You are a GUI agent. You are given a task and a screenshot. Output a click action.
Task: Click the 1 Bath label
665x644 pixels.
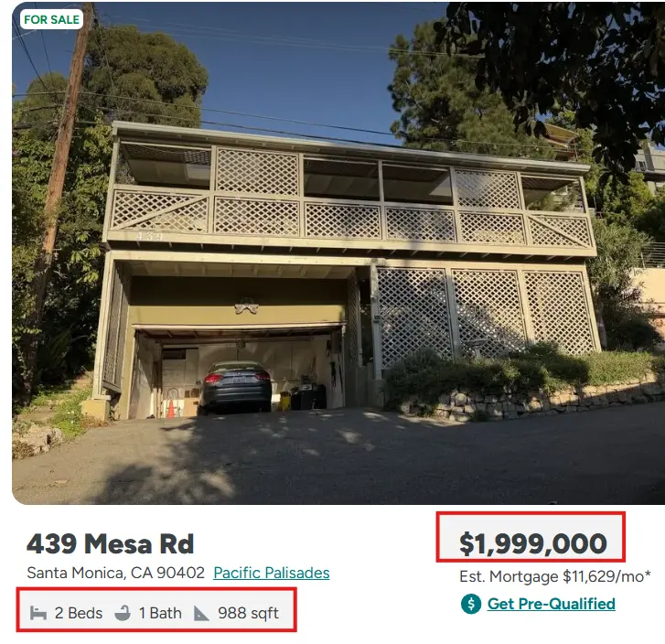pyautogui.click(x=160, y=613)
